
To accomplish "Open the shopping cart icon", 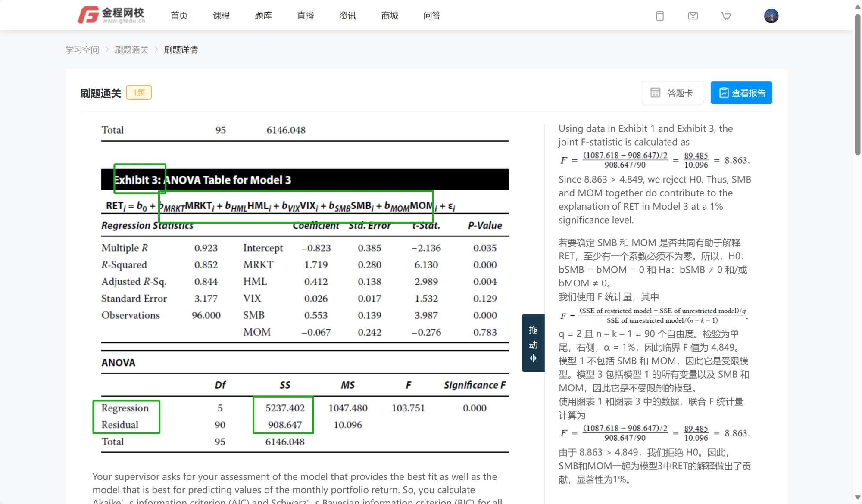I will pos(726,16).
